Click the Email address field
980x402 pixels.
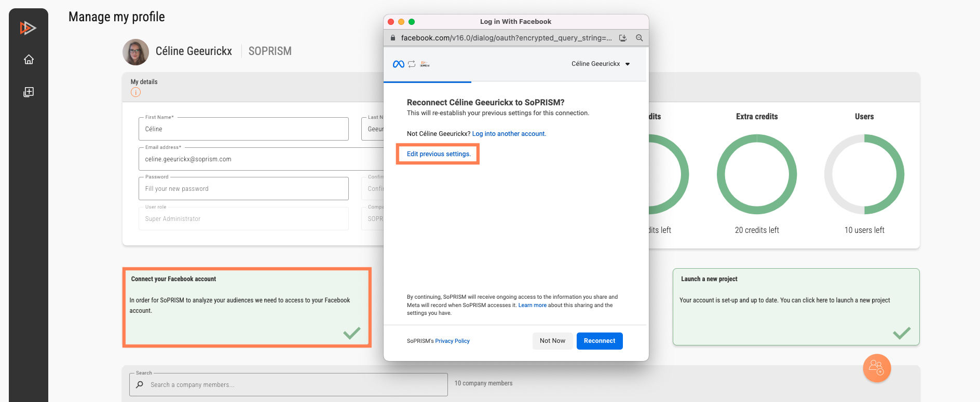(261, 159)
